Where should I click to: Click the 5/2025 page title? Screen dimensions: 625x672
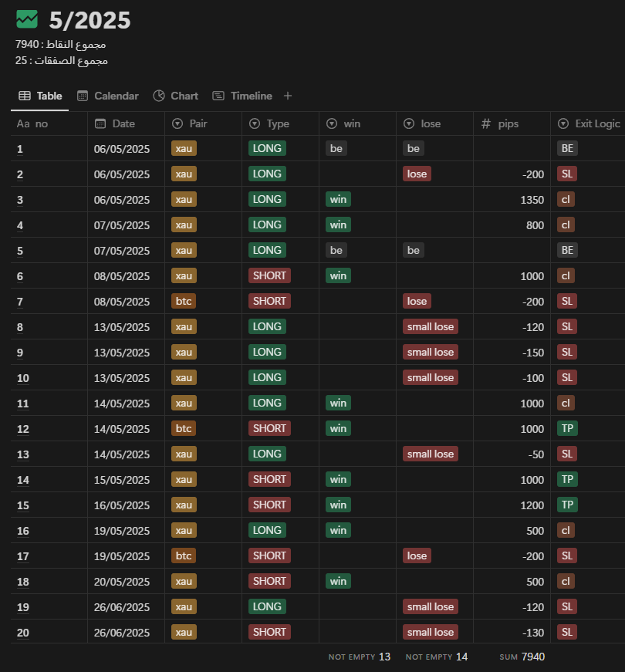90,21
